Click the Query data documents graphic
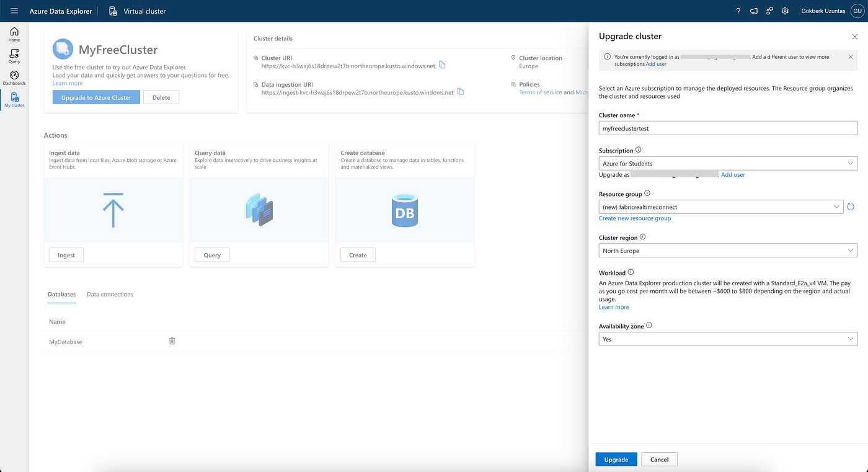Screen dimensions: 868x472 pos(259,210)
